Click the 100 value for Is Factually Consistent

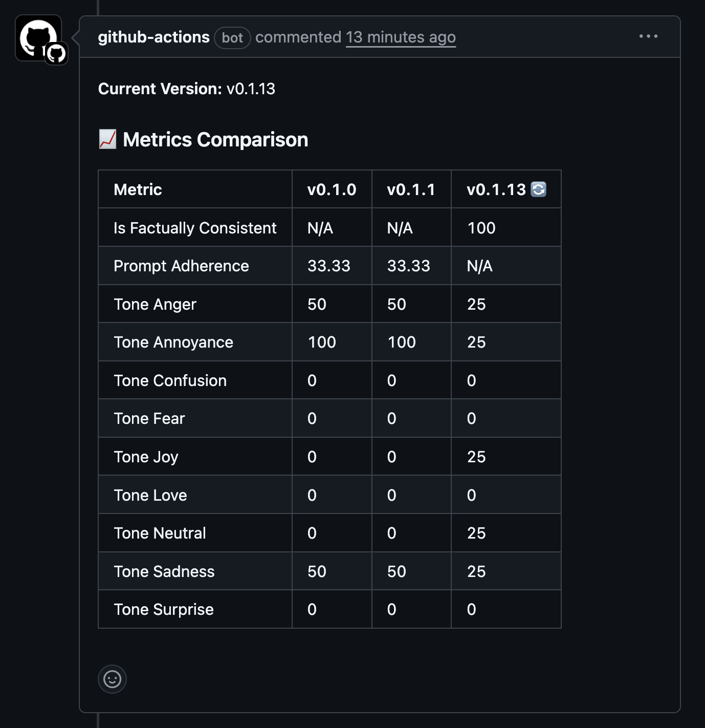[x=481, y=227]
